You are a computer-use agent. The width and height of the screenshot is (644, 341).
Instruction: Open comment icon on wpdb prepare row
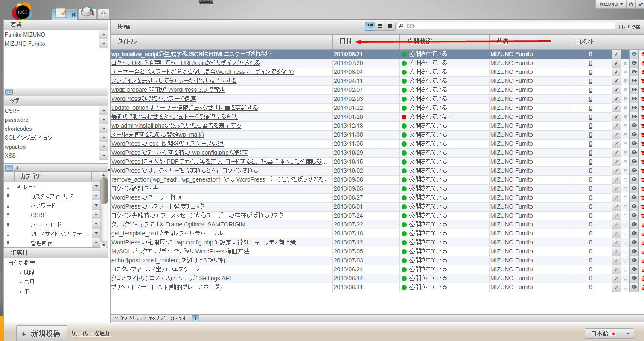pyautogui.click(x=625, y=90)
